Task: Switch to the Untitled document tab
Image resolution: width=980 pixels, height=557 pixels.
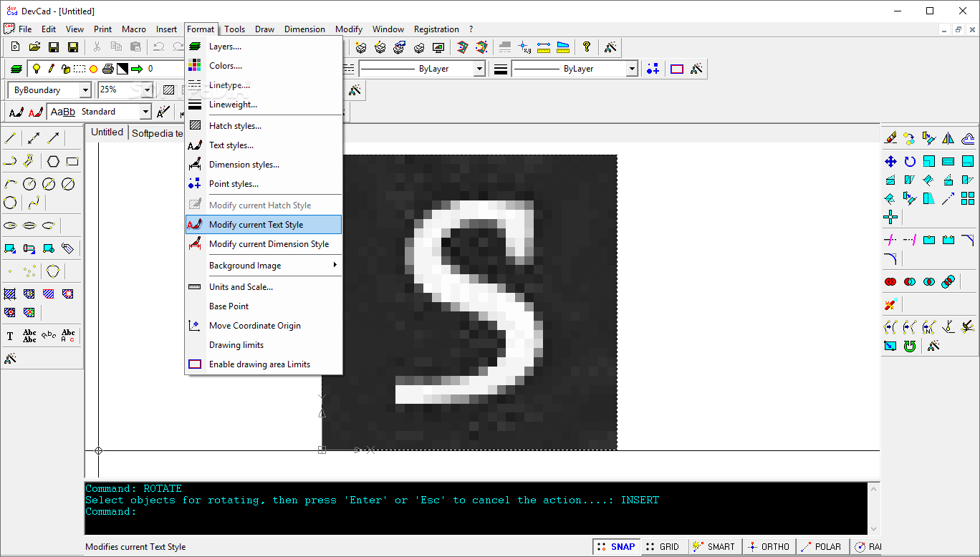Action: click(x=107, y=132)
